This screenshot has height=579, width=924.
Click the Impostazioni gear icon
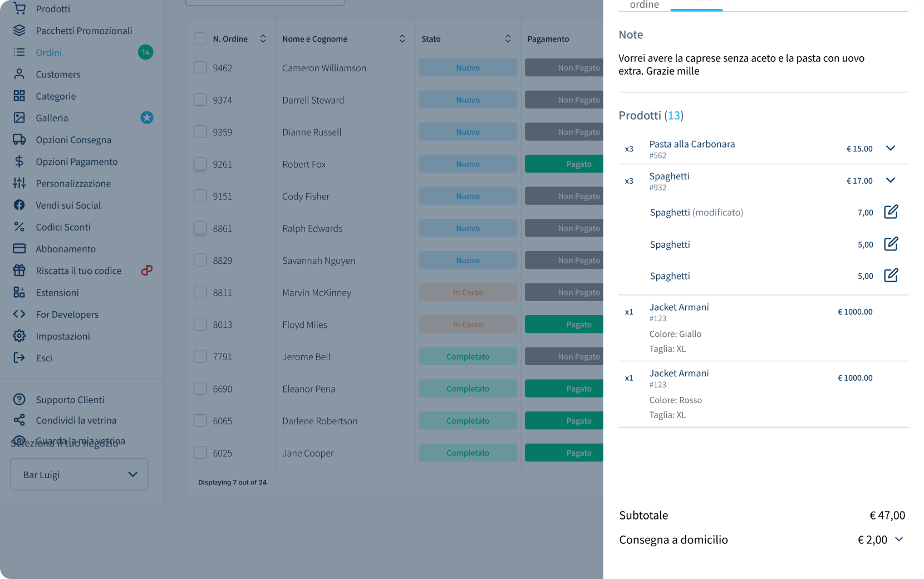19,336
